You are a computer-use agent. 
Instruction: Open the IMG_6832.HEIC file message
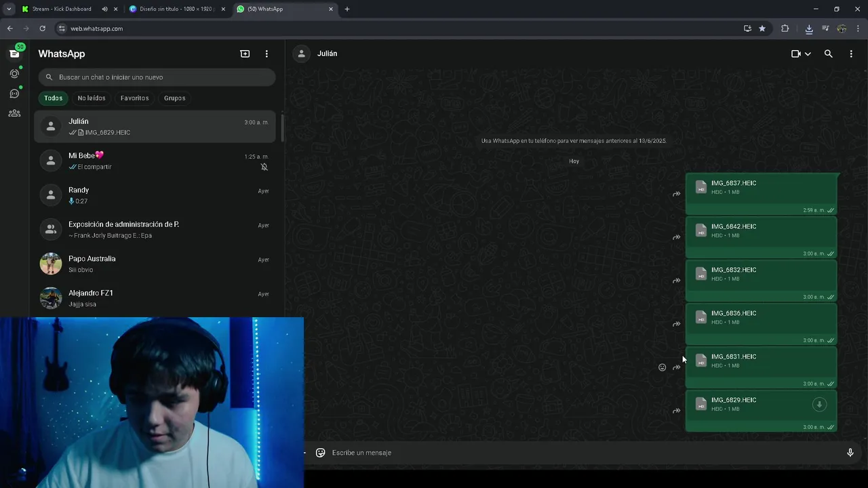(762, 281)
